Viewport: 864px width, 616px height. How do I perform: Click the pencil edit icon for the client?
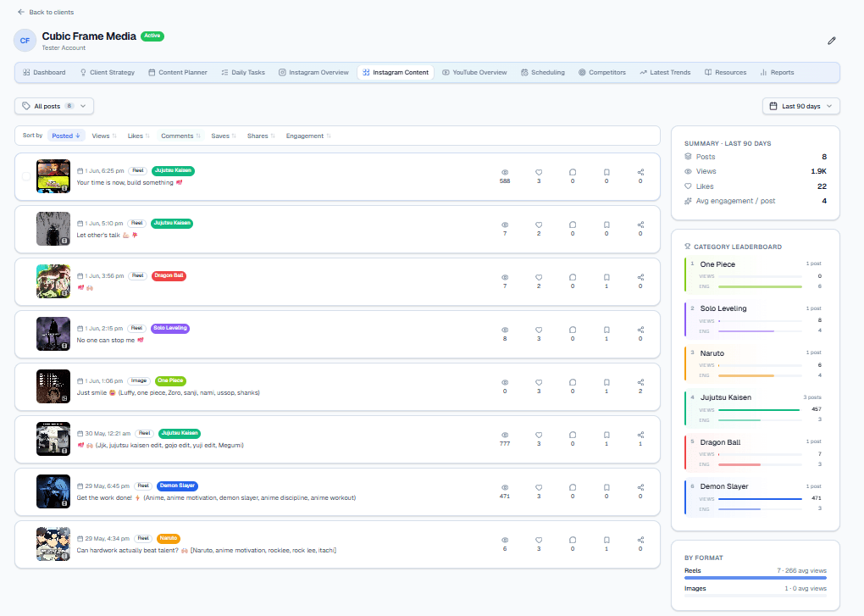point(832,41)
